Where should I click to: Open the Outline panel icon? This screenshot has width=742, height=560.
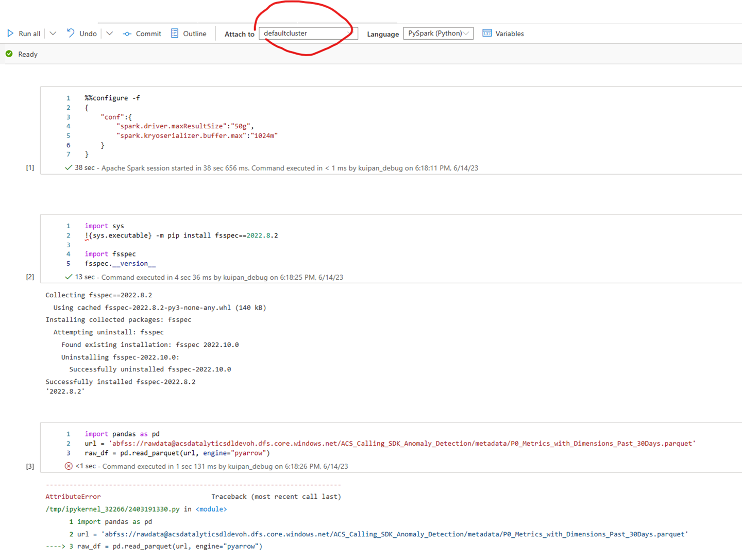pyautogui.click(x=175, y=33)
